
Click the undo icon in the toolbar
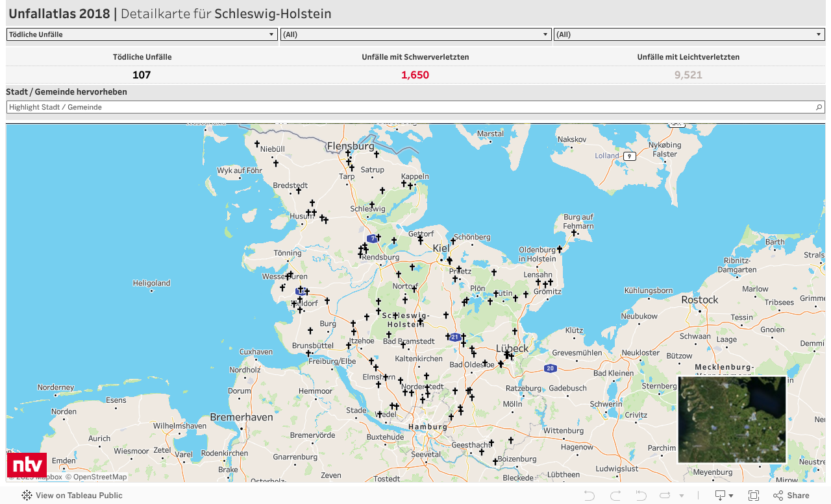[589, 496]
